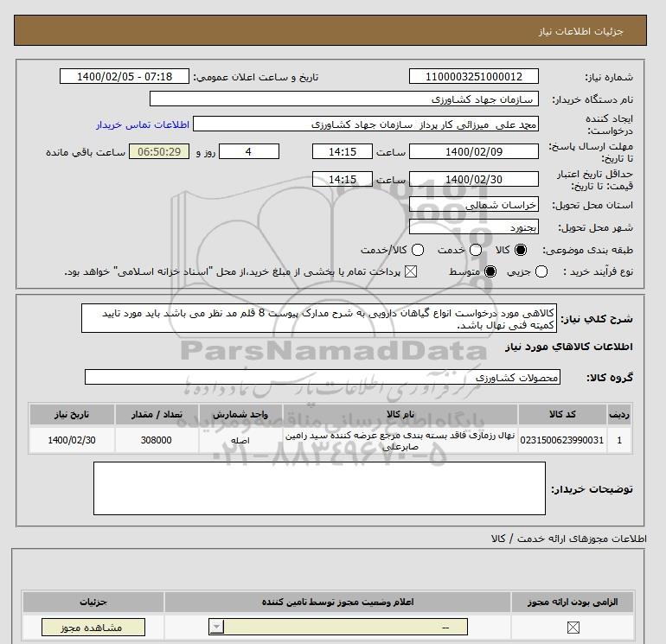Click the rosemary seedling item name cell
Screen dimensions: 666x644
point(400,440)
